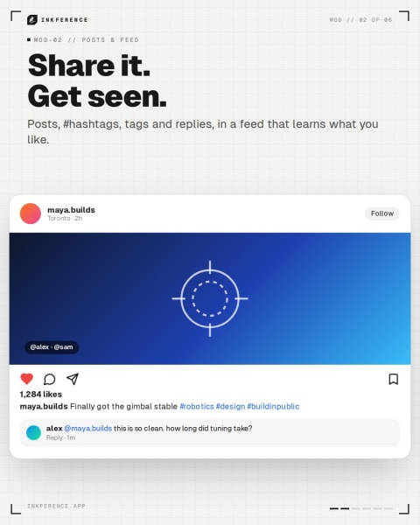Open maya.builds profile avatar
The width and height of the screenshot is (420, 525).
[x=31, y=213]
